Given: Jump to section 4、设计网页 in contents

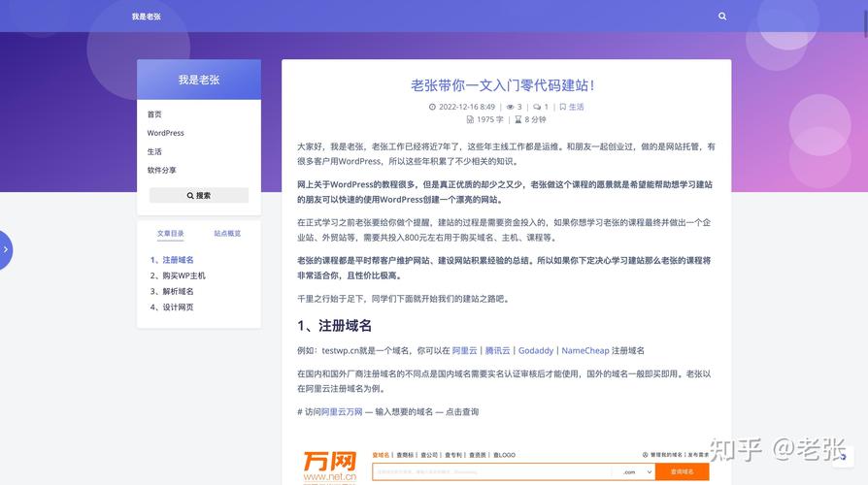Looking at the screenshot, I should [172, 307].
